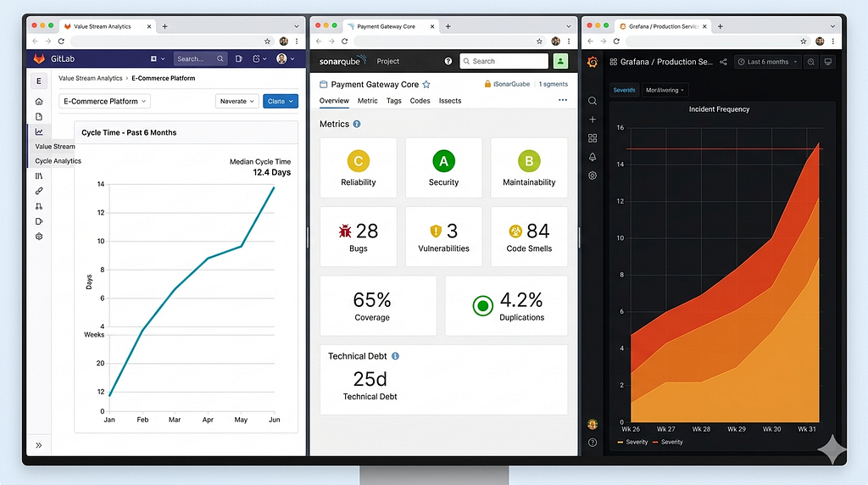Expand GitLab sidebar with double chevron
Image resolution: width=868 pixels, height=485 pixels.
[39, 445]
